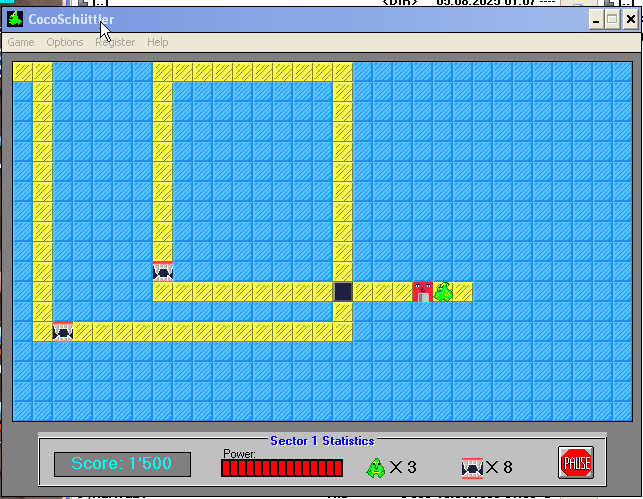This screenshot has width=643, height=499.
Task: Click the green Coco character on the playfield
Action: pos(443,292)
